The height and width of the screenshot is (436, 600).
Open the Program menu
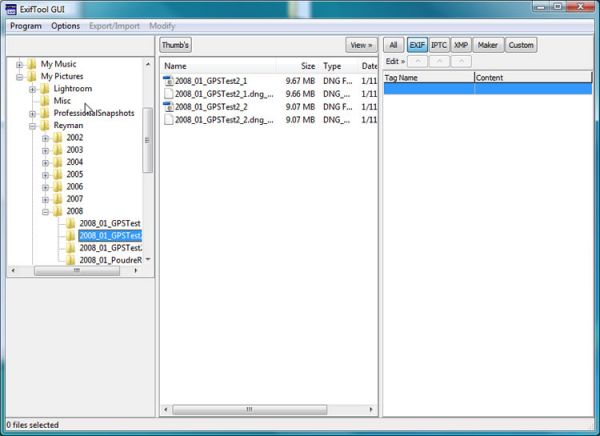tap(26, 26)
